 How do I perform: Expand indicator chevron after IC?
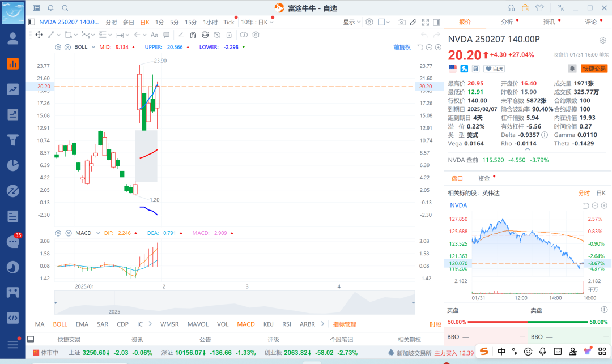click(x=151, y=324)
